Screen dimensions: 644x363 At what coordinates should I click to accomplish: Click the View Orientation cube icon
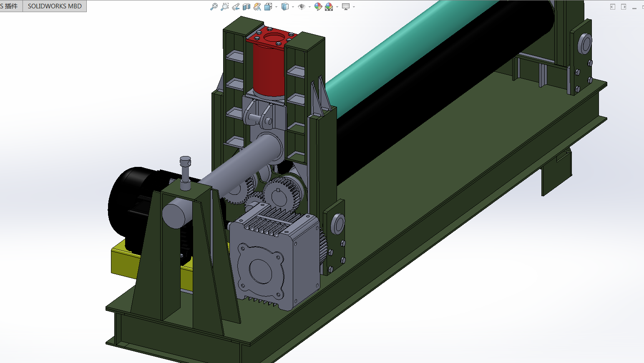[268, 7]
